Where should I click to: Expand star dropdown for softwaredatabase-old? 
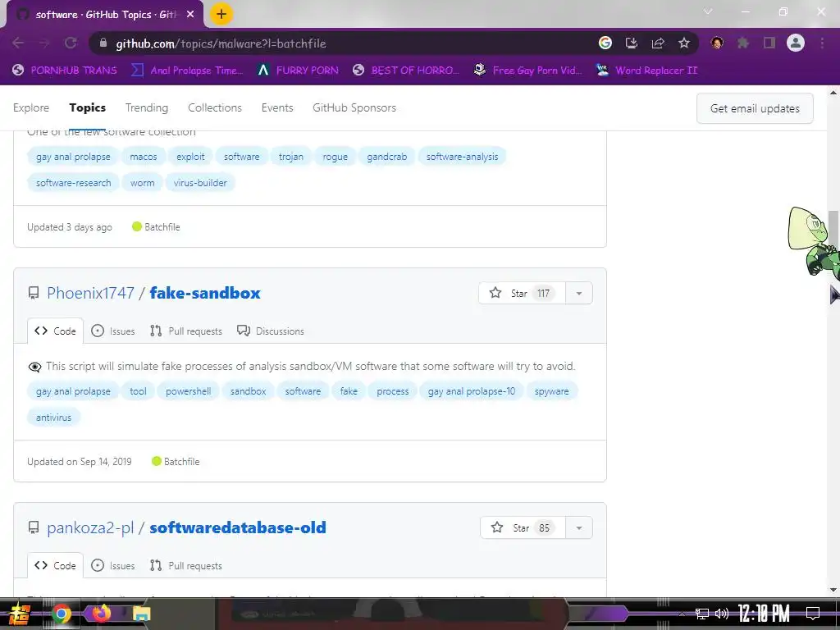pos(579,527)
